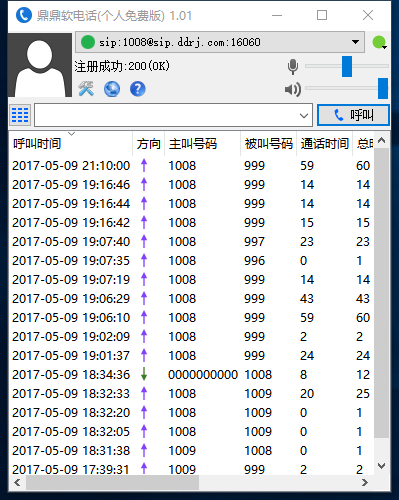Image resolution: width=399 pixels, height=500 pixels.
Task: Select call record 2017-05-09 19:07:19
Action: point(191,280)
